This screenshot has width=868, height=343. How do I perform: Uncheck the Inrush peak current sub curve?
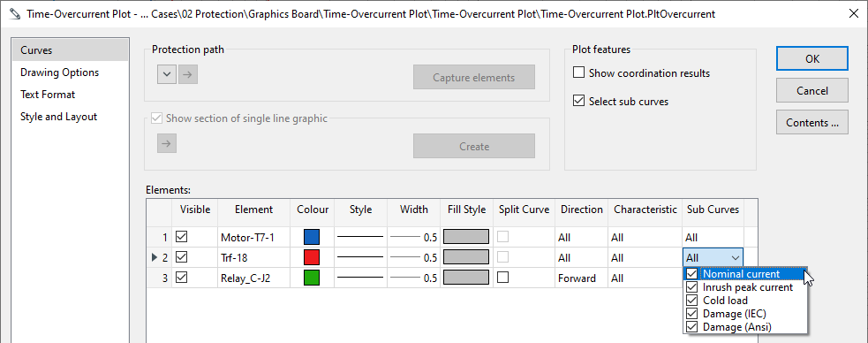(691, 287)
